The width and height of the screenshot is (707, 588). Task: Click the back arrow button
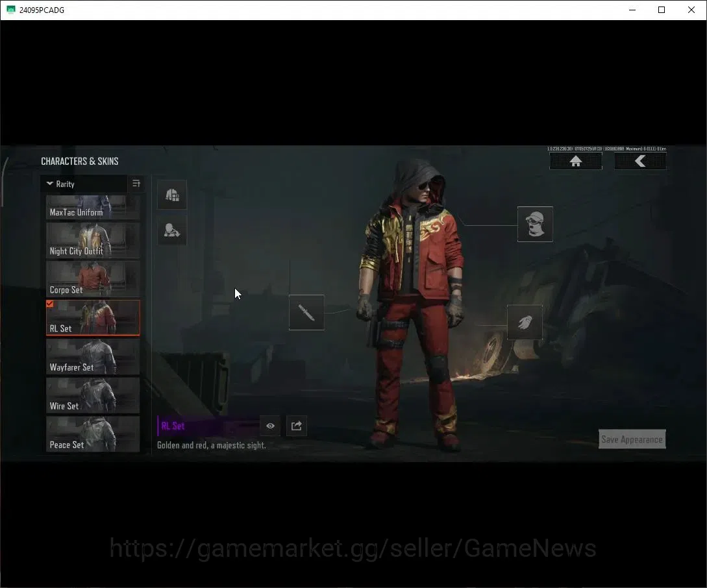click(640, 161)
